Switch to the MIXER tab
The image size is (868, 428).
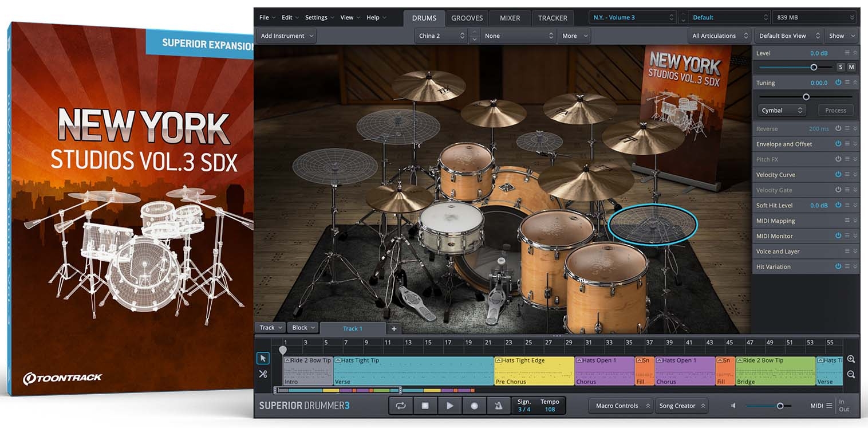point(510,18)
